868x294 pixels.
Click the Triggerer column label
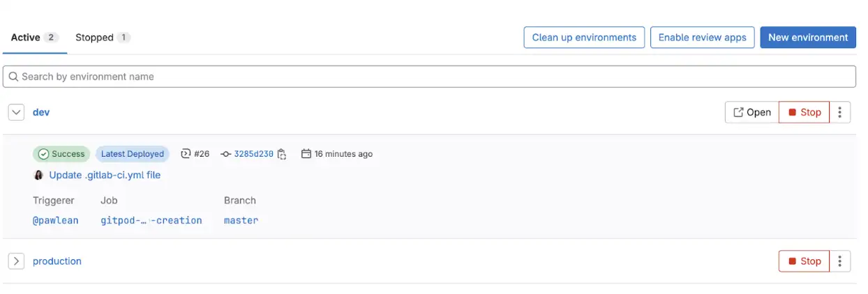point(54,201)
